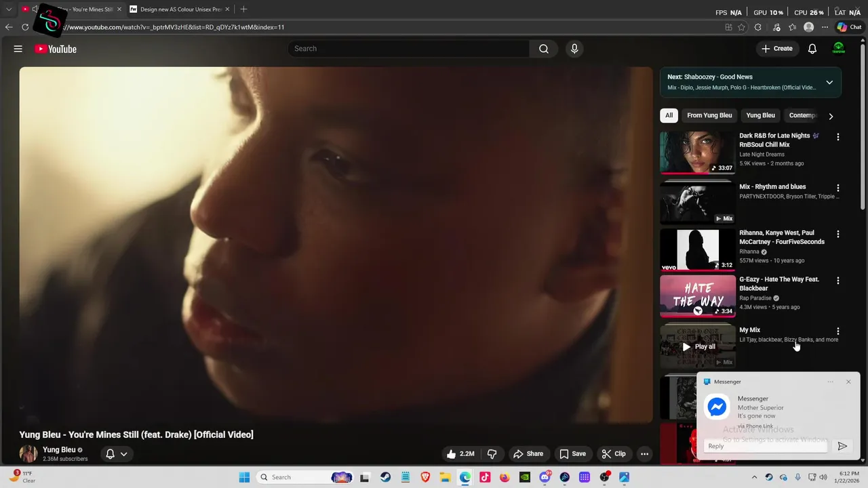This screenshot has height=488, width=868.
Task: Click the Create button
Action: pos(777,49)
